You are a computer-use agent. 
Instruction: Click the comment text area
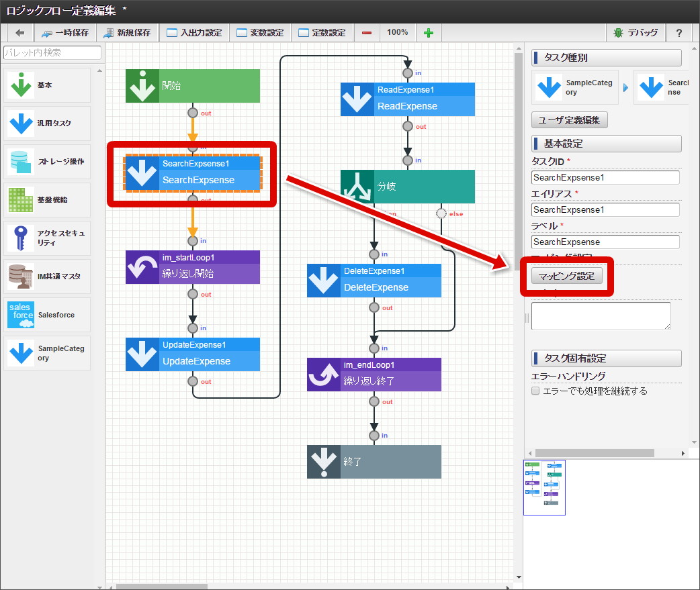pos(601,316)
